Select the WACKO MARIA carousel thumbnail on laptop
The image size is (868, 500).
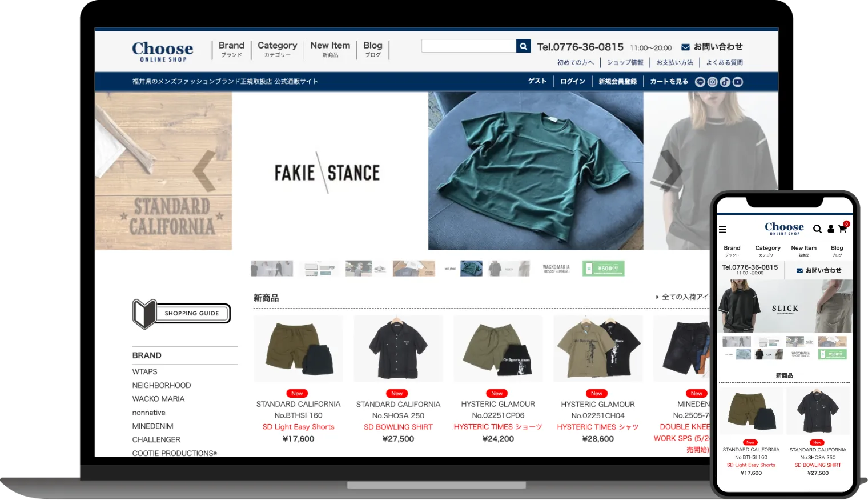[x=556, y=269]
